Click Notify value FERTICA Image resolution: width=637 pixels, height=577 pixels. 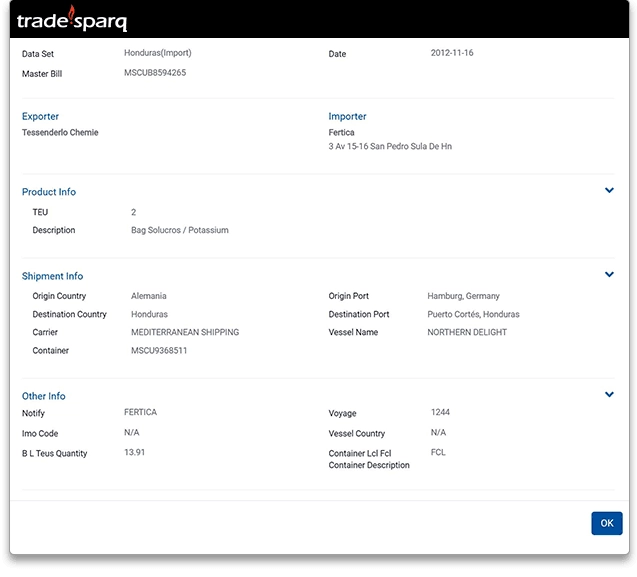(x=141, y=412)
